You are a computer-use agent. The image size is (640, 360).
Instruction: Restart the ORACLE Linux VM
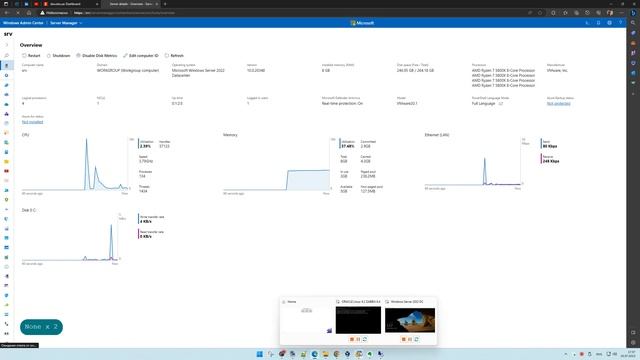[365, 339]
